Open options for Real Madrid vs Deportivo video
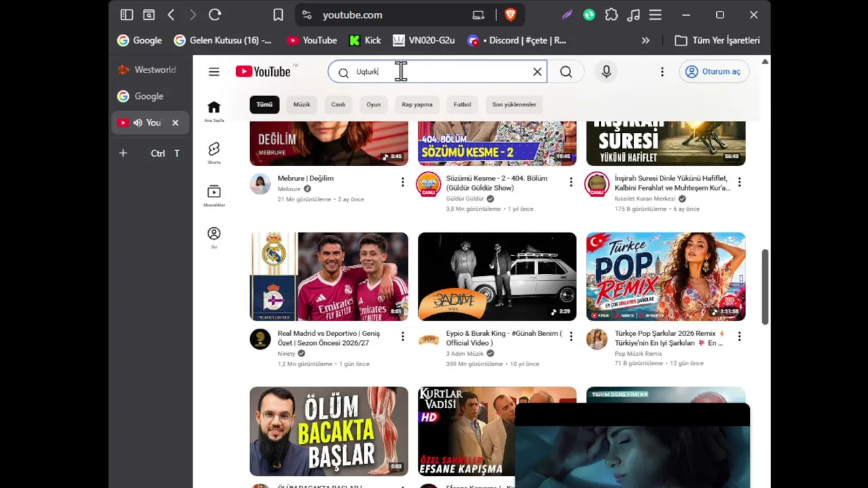The height and width of the screenshot is (488, 868). (403, 337)
